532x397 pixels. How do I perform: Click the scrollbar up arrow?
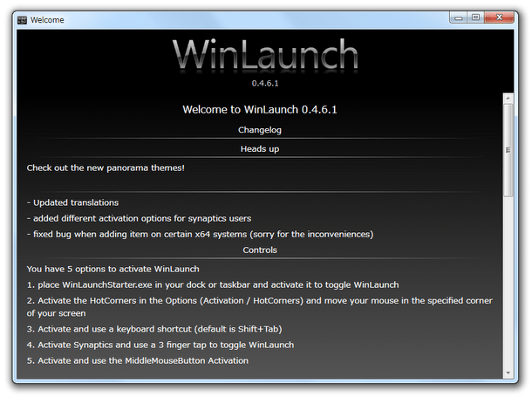pyautogui.click(x=508, y=99)
